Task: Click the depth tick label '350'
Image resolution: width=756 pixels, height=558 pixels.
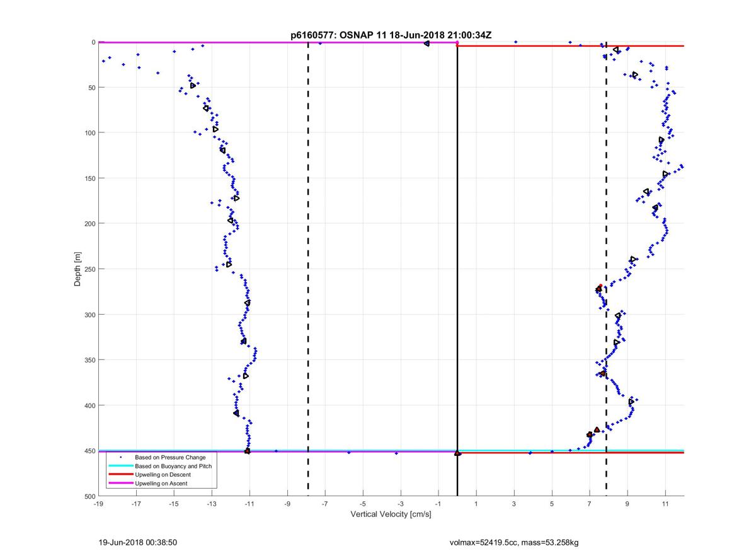Action: pos(89,360)
